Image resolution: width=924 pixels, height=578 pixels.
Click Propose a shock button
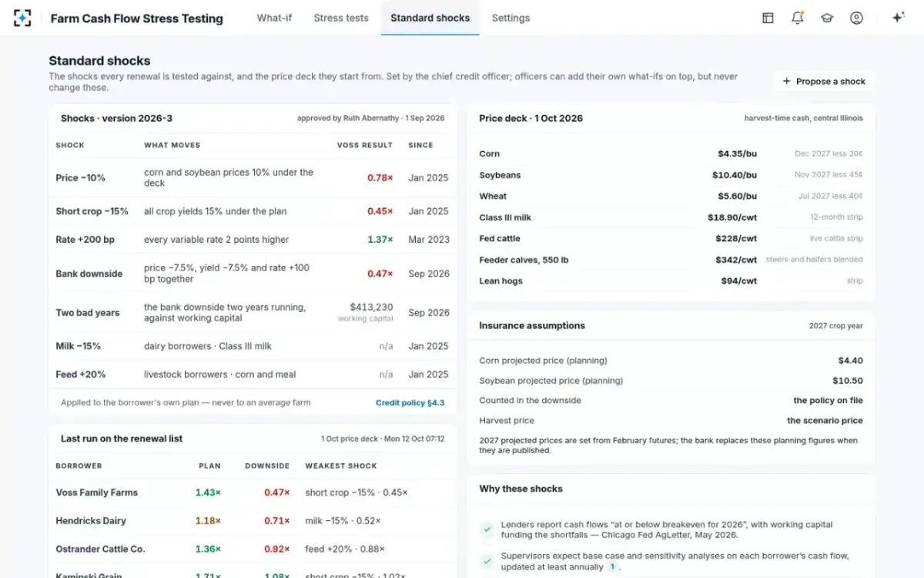[x=824, y=81]
